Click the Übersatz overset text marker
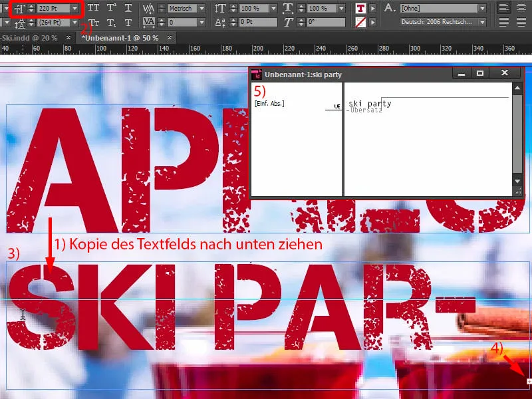Image resolution: width=532 pixels, height=399 pixels. [365, 110]
